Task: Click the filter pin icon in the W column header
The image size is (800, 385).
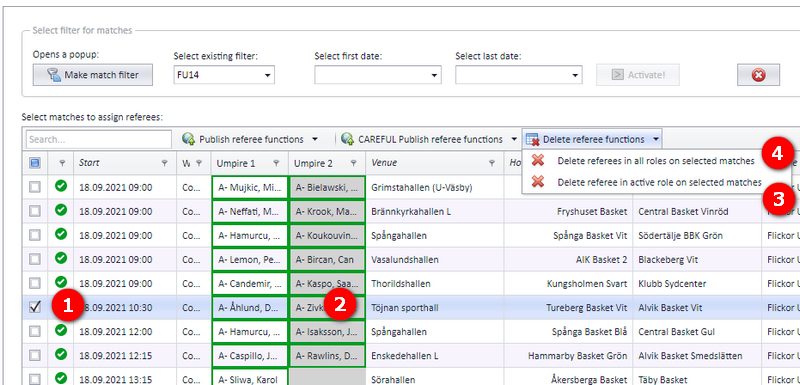Action: click(x=199, y=163)
